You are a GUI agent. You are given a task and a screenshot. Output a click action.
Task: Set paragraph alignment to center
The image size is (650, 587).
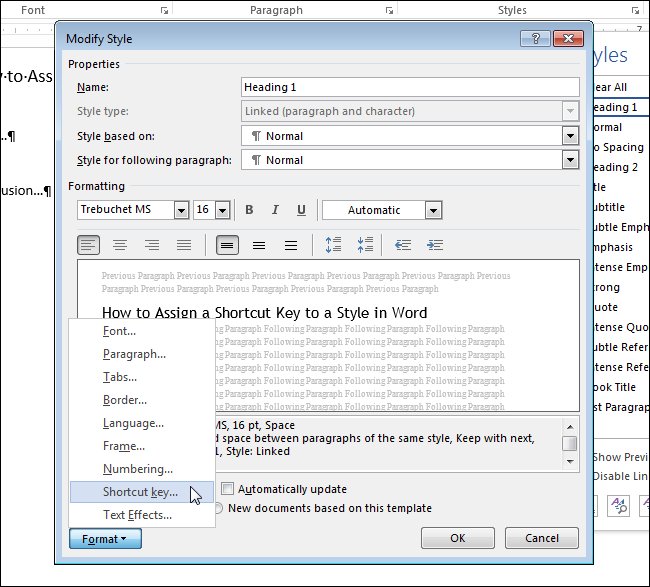(x=120, y=245)
